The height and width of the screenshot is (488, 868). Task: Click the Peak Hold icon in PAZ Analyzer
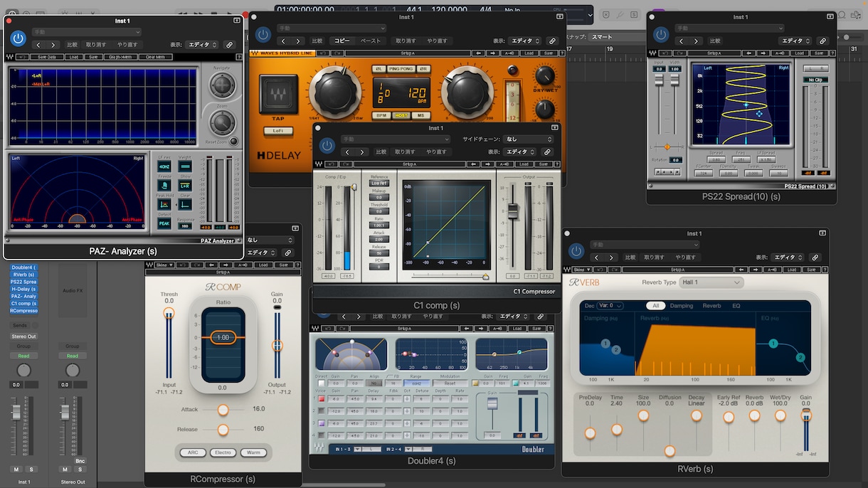pyautogui.click(x=164, y=205)
